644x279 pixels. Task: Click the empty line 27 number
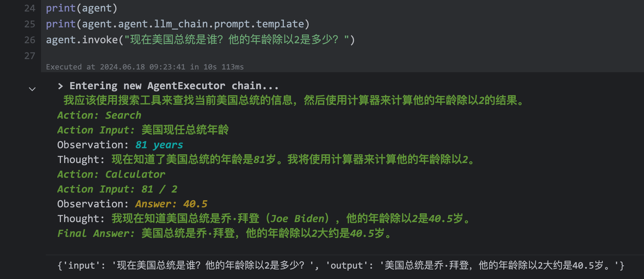(x=30, y=56)
